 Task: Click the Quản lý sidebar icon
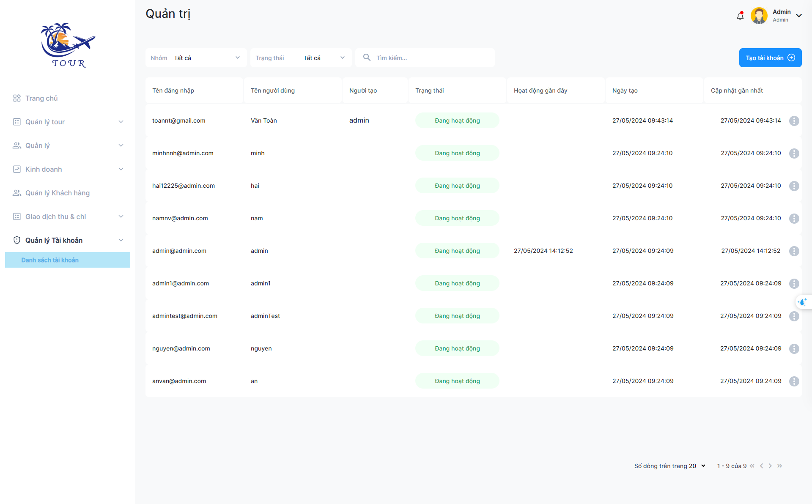pos(16,145)
